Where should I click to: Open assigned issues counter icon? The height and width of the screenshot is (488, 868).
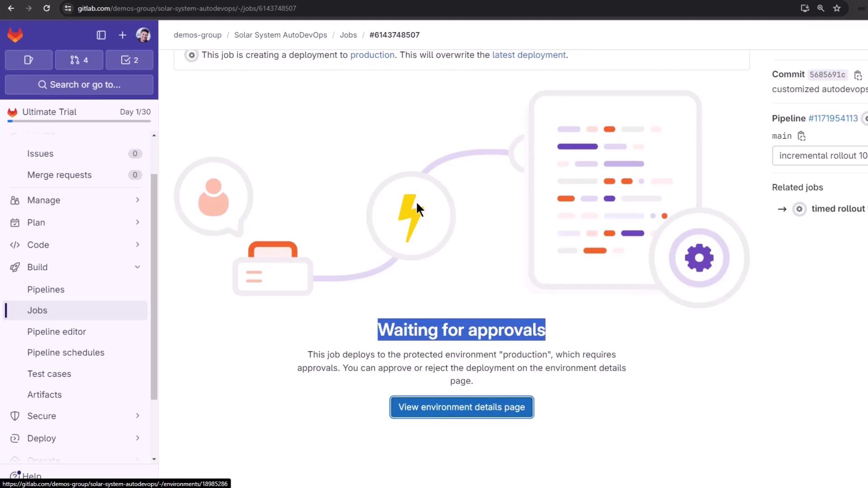click(28, 60)
